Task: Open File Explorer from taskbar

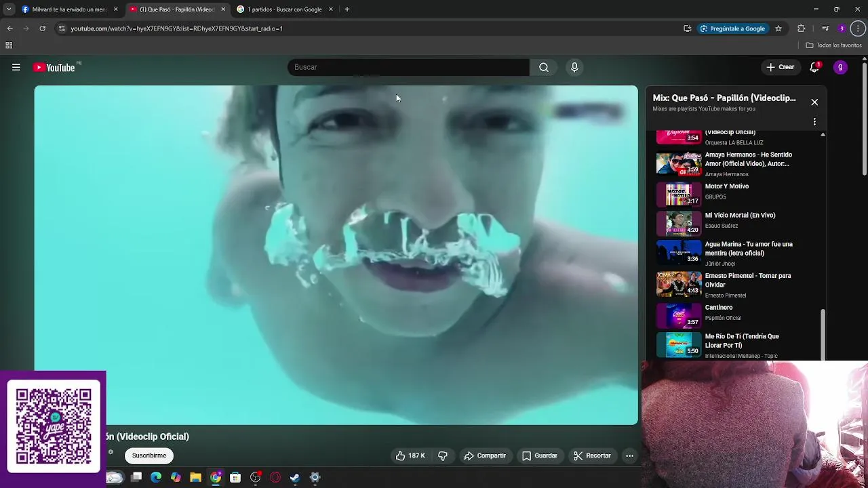Action: coord(195,477)
